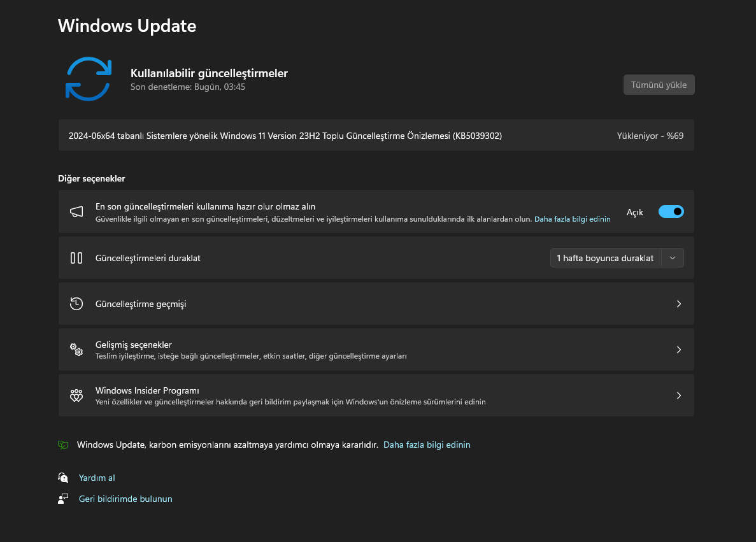756x542 pixels.
Task: Click the gears icon for Gelişmiş seçenekler
Action: click(76, 350)
